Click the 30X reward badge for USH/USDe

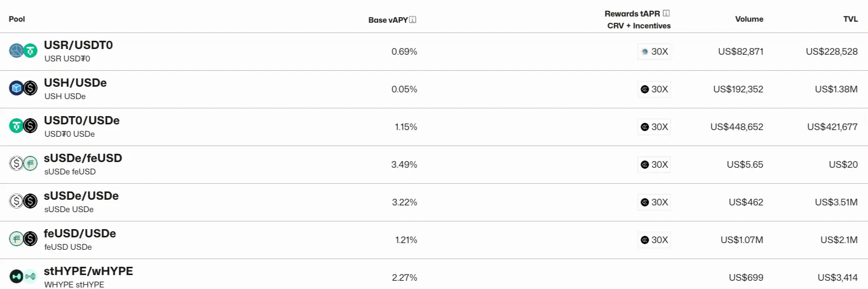(654, 89)
